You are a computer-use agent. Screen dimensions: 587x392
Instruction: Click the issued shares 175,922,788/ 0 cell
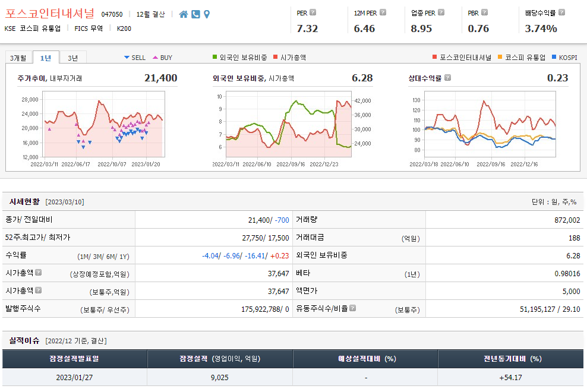click(x=214, y=309)
